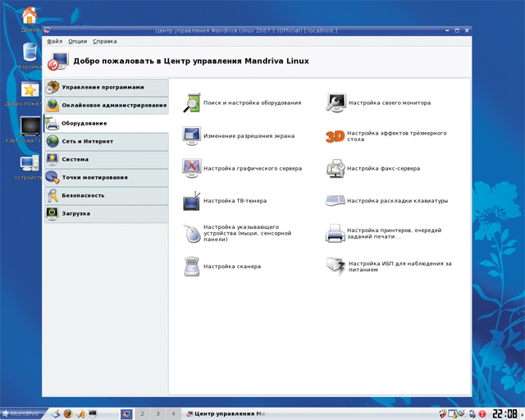The width and height of the screenshot is (525, 420).
Task: Switch to virtual desktop 2
Action: [142, 414]
